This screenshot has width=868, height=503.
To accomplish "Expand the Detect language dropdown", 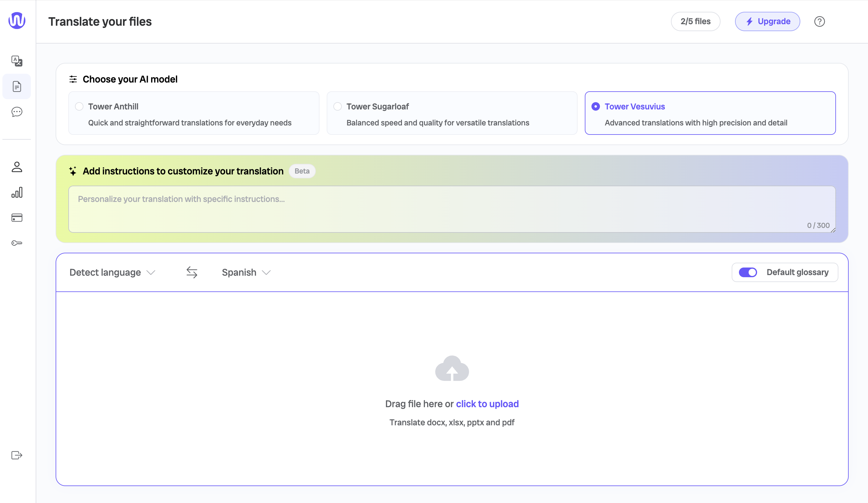I will [x=112, y=272].
